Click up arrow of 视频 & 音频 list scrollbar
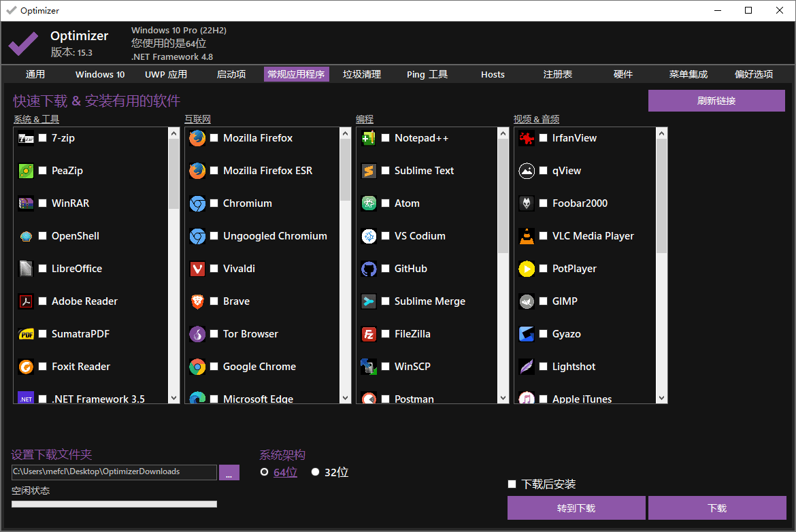796x532 pixels. [x=661, y=133]
